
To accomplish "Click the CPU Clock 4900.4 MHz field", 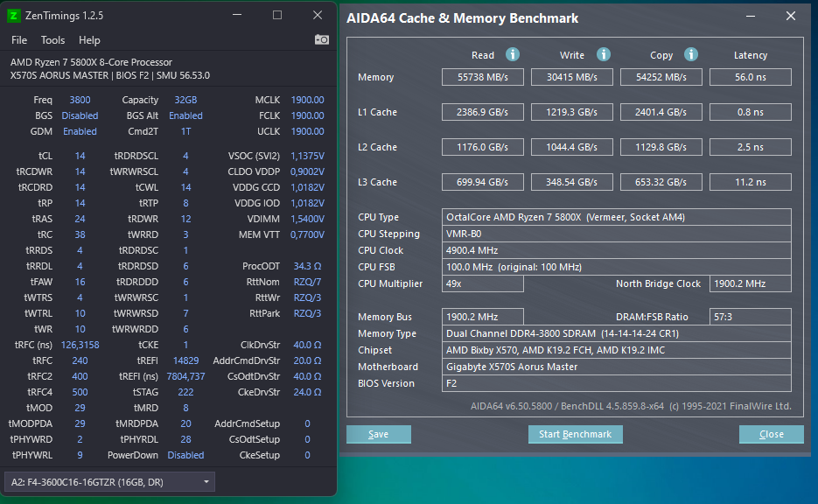I will (617, 250).
